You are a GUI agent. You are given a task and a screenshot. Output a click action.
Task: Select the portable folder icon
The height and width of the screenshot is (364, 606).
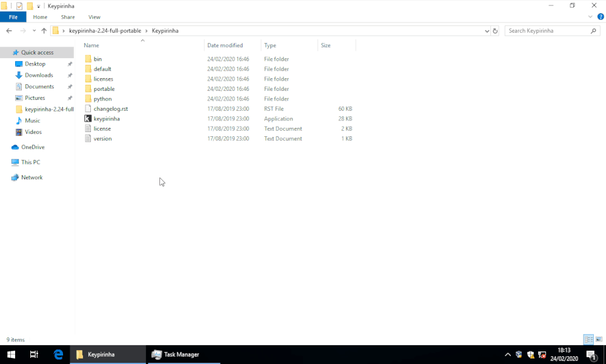(88, 89)
